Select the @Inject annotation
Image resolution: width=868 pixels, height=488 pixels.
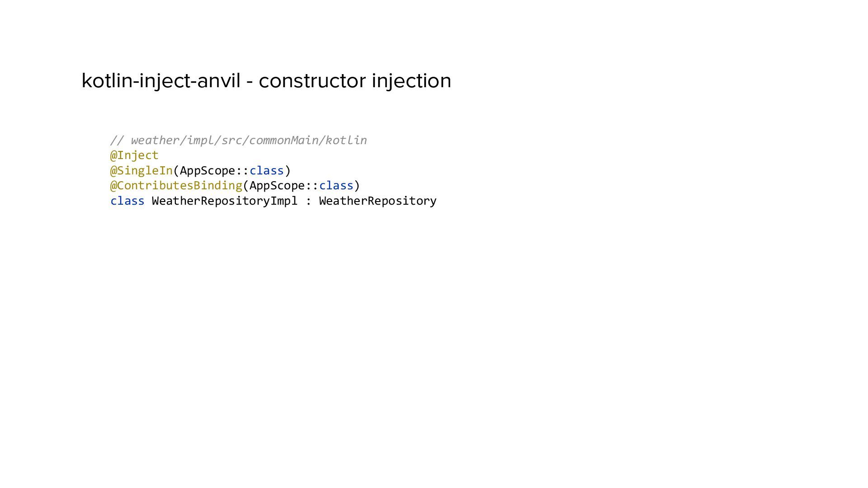134,155
